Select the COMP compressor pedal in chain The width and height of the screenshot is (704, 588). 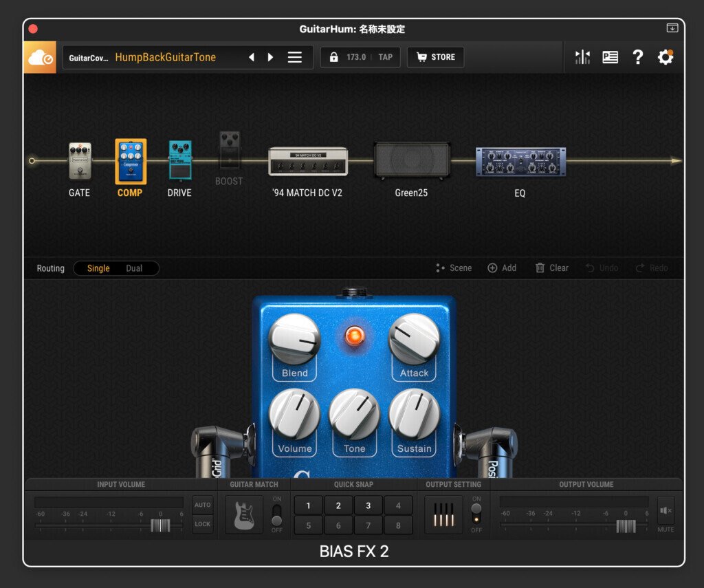(x=131, y=161)
